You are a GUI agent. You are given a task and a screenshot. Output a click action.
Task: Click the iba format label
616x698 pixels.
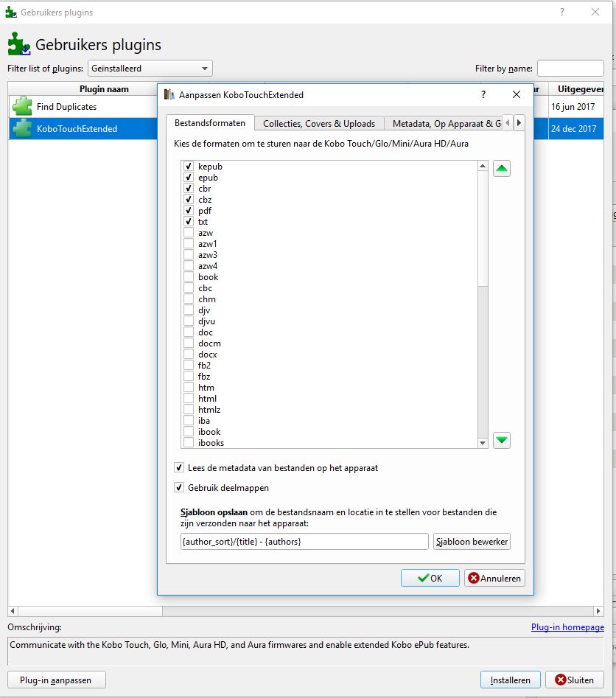[x=204, y=421]
